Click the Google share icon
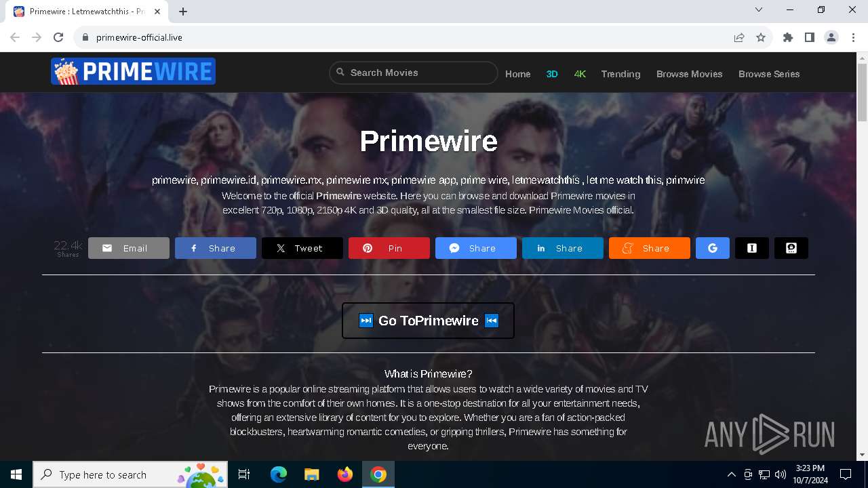 coord(713,248)
